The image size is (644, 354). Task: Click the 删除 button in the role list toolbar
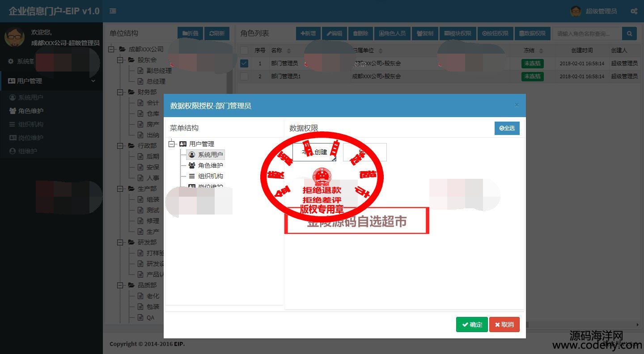(x=360, y=34)
